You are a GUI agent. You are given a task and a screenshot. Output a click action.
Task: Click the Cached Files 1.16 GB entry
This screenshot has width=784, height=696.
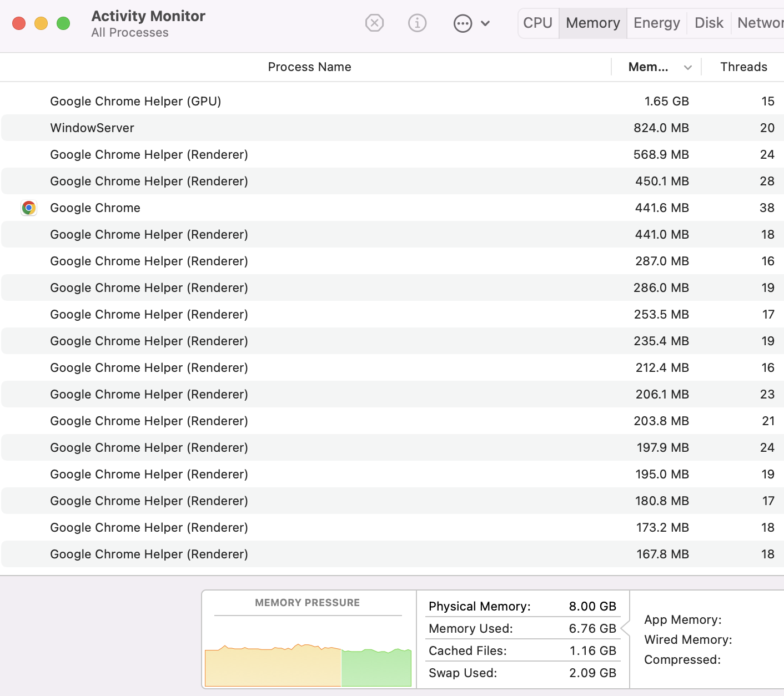tap(522, 650)
